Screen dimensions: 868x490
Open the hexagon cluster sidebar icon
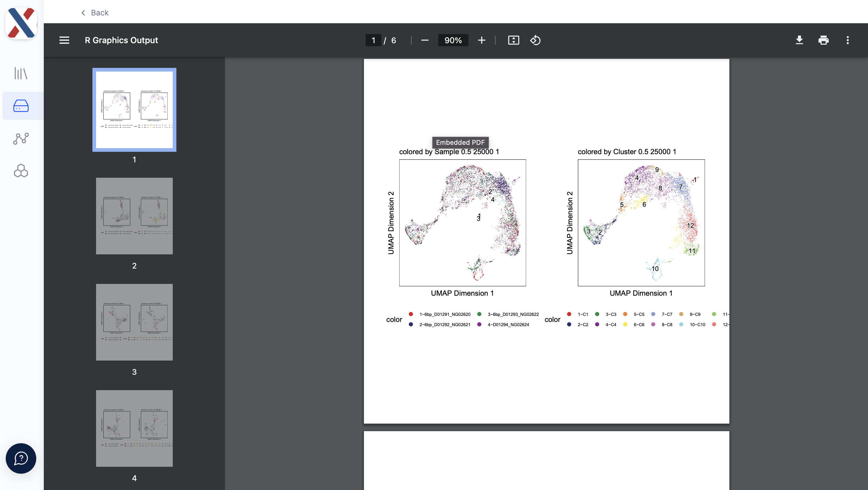[21, 171]
